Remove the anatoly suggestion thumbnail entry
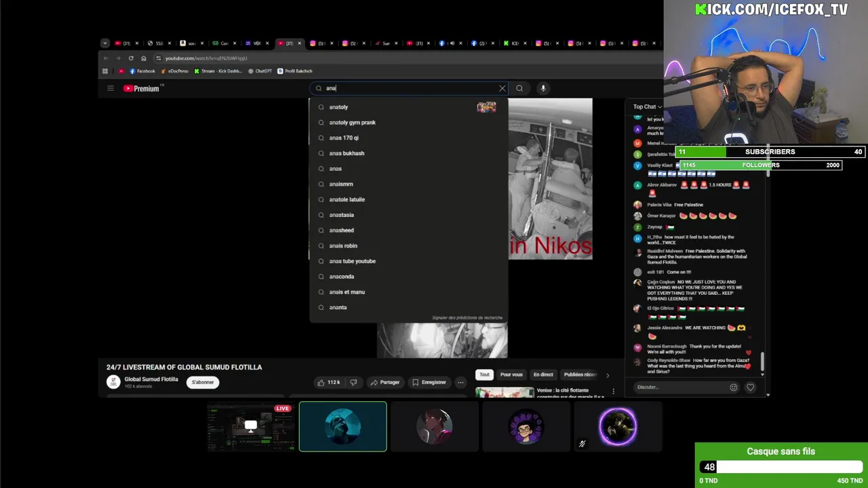This screenshot has height=488, width=868. click(486, 107)
